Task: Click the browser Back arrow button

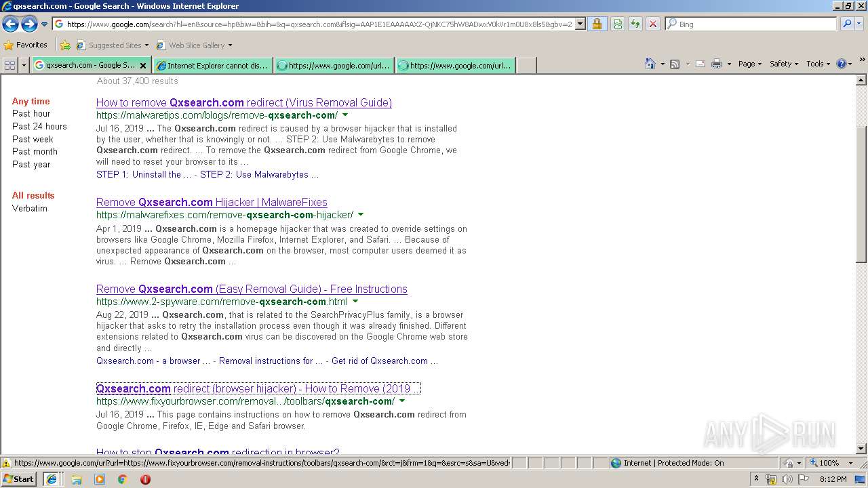Action: (x=10, y=24)
